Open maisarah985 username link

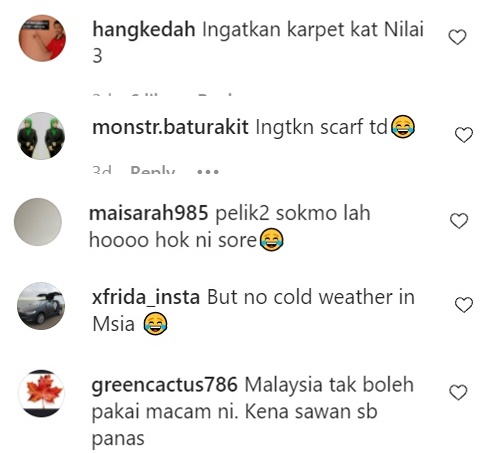149,213
